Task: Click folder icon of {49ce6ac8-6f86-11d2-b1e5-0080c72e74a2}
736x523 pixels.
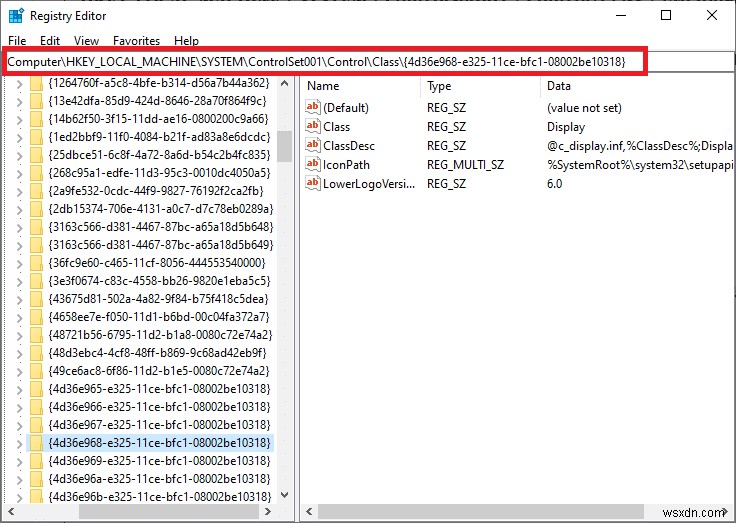Action: [x=36, y=371]
